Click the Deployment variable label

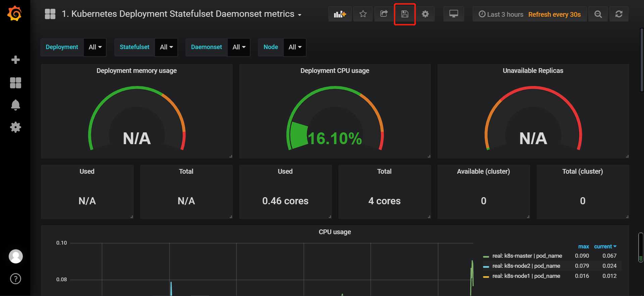(x=62, y=47)
